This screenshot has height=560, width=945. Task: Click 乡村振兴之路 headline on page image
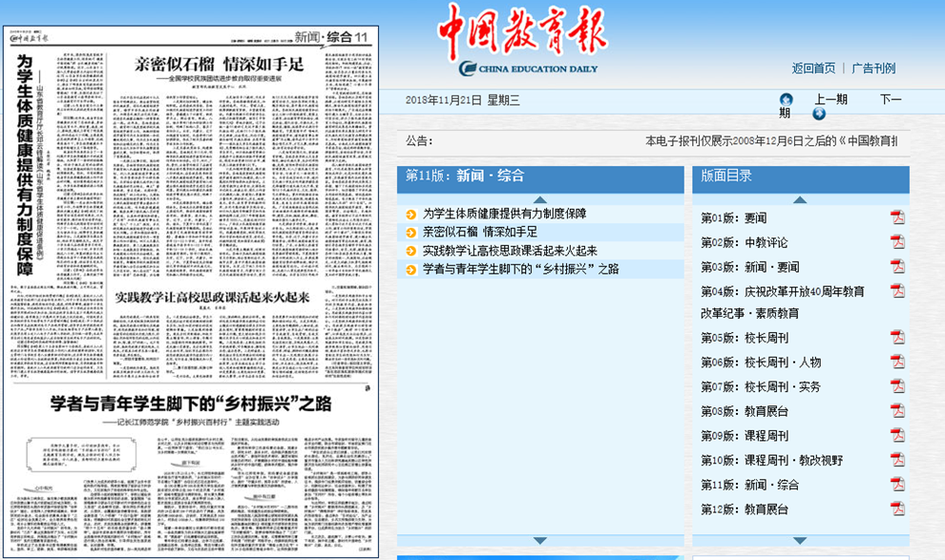click(x=191, y=404)
